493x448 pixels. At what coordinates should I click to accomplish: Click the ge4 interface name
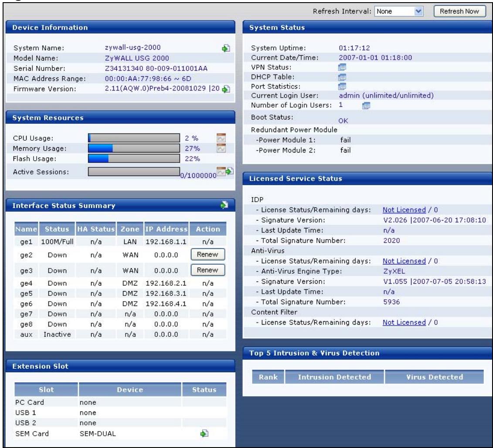[x=26, y=283]
